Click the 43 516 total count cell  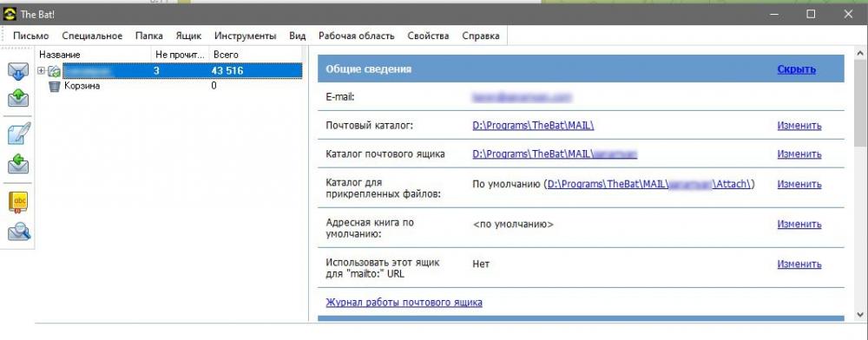pos(227,71)
